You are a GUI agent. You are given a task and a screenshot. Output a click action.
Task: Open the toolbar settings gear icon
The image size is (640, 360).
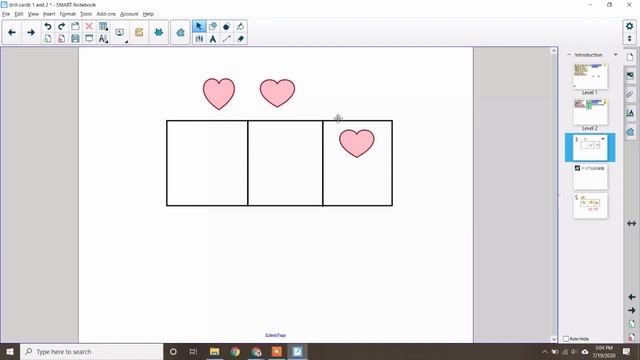coord(629,26)
